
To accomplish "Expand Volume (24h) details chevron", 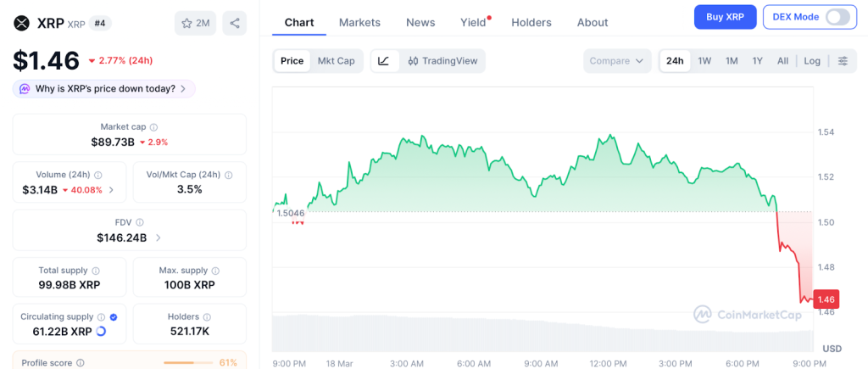I will [112, 190].
